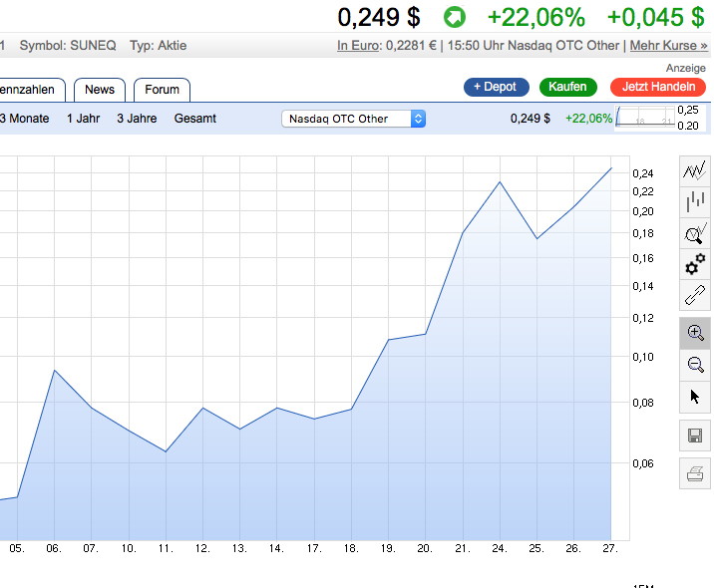Save the chart with the floppy disk icon
This screenshot has height=588, width=714.
click(695, 436)
